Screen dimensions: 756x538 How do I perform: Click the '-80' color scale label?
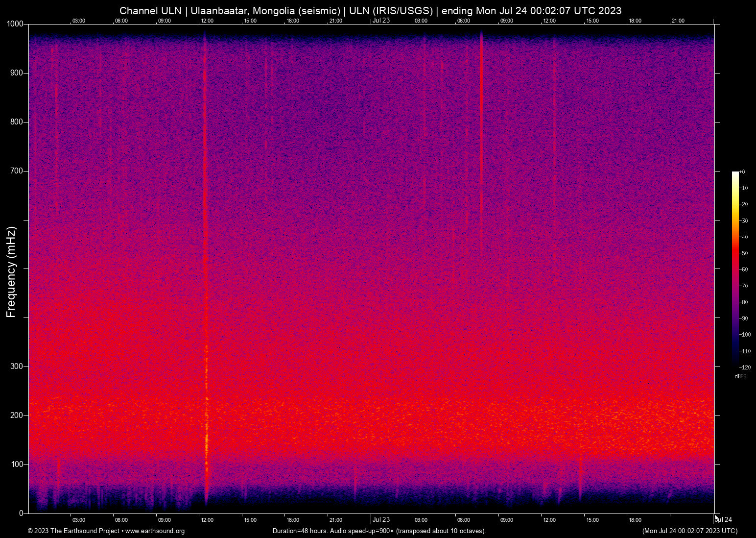pos(744,302)
